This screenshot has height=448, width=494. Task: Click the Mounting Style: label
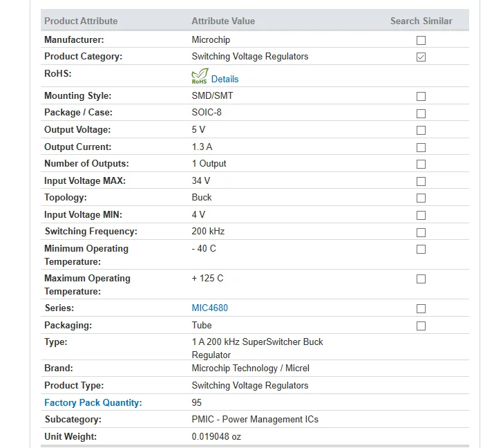78,96
